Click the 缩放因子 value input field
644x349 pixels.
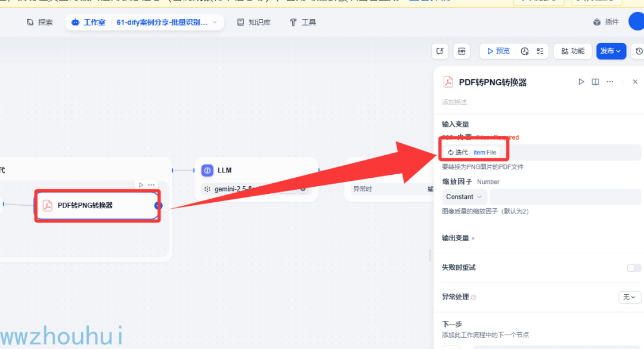pos(565,197)
